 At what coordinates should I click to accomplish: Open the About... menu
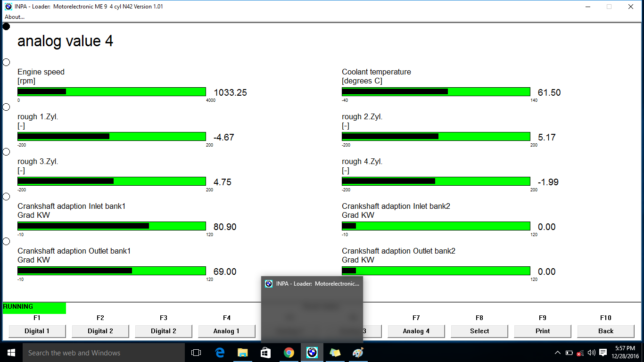pyautogui.click(x=15, y=17)
